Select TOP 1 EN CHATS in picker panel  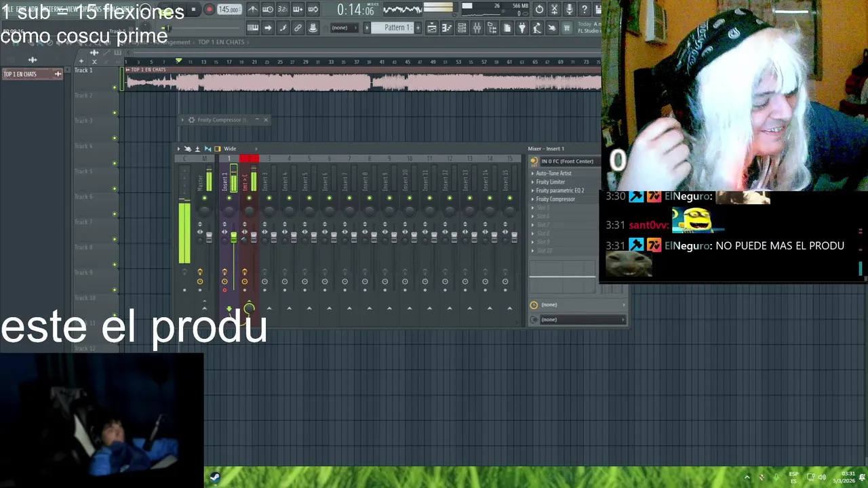tap(32, 74)
